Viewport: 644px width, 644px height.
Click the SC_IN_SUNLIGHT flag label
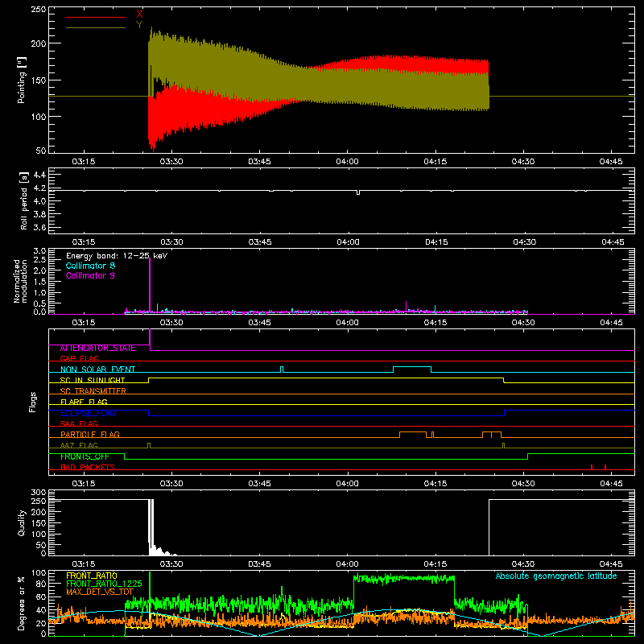(x=93, y=380)
